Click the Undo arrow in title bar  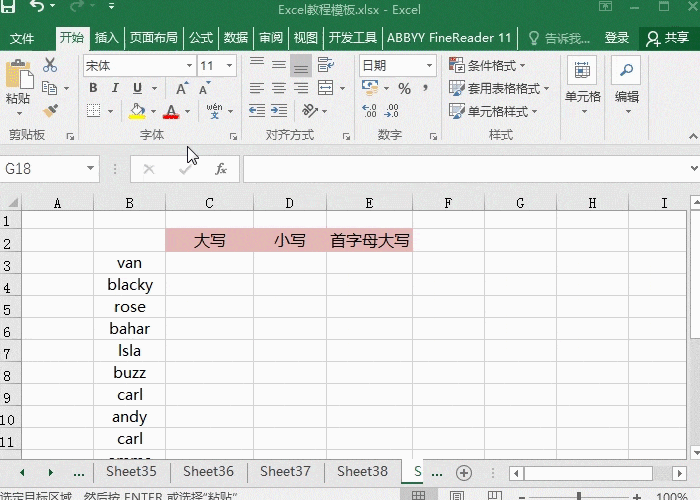coord(39,9)
